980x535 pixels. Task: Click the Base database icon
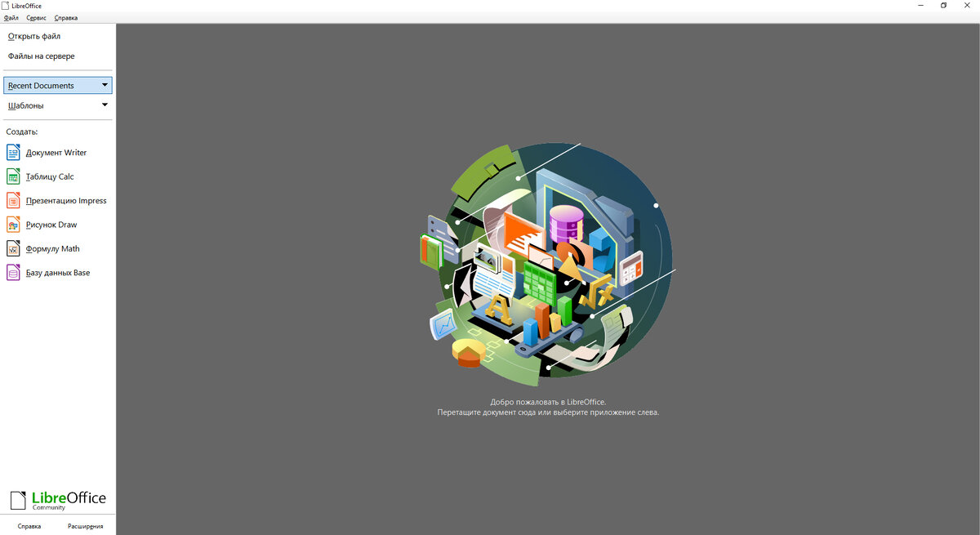click(13, 273)
